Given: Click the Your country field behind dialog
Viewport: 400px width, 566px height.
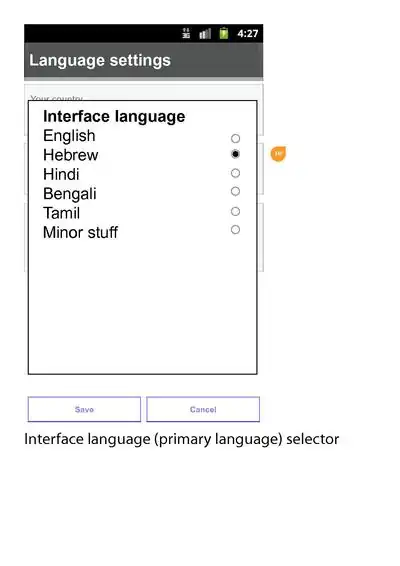Looking at the screenshot, I should click(144, 92).
